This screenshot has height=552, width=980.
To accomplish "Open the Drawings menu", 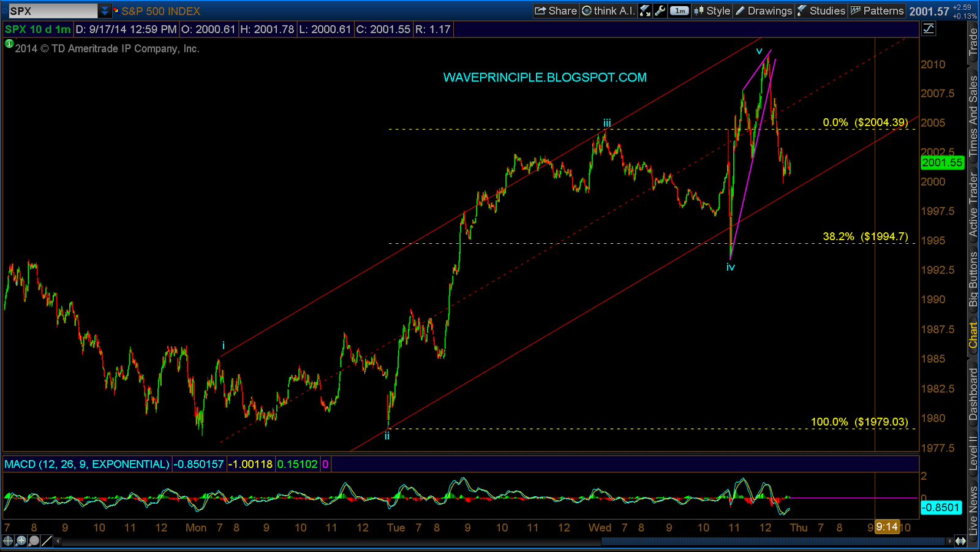I will (x=764, y=10).
